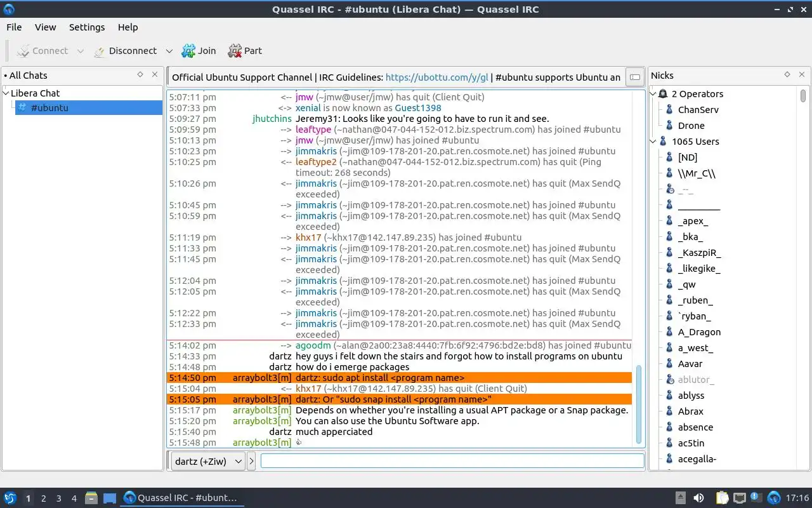Image resolution: width=812 pixels, height=508 pixels.
Task: Click the Connect toolbar icon
Action: tap(23, 51)
